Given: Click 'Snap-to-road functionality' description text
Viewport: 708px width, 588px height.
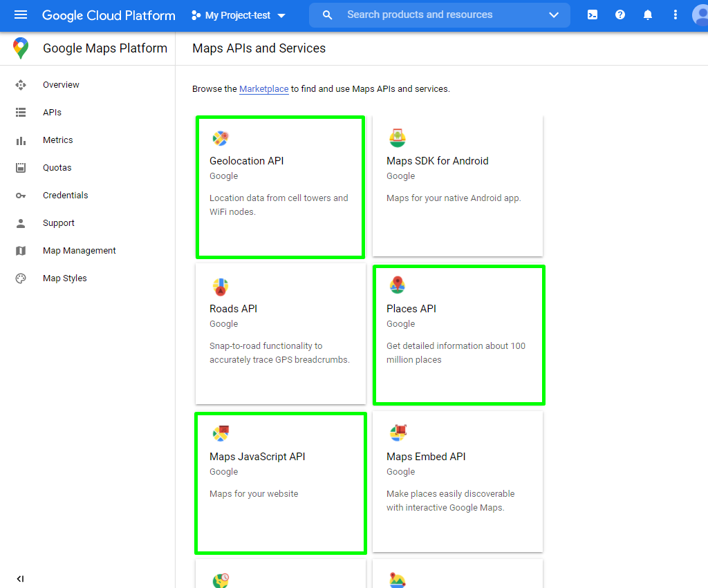Looking at the screenshot, I should point(279,353).
